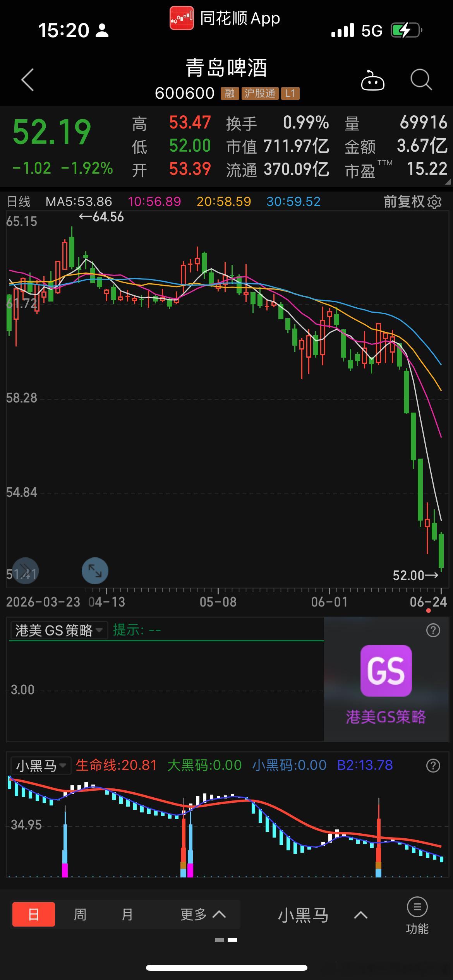Image resolution: width=453 pixels, height=980 pixels.
Task: Expand bottom 小黑马 indicator selector
Action: (x=323, y=915)
